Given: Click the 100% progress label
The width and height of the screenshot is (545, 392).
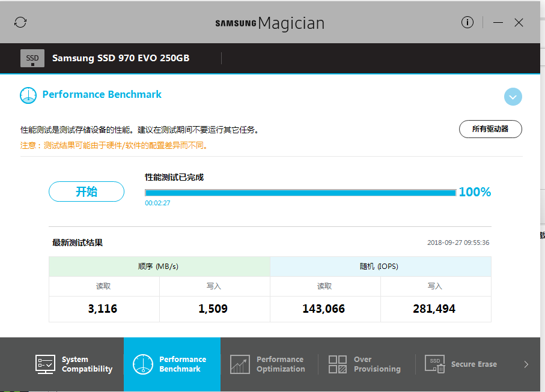Looking at the screenshot, I should (475, 192).
